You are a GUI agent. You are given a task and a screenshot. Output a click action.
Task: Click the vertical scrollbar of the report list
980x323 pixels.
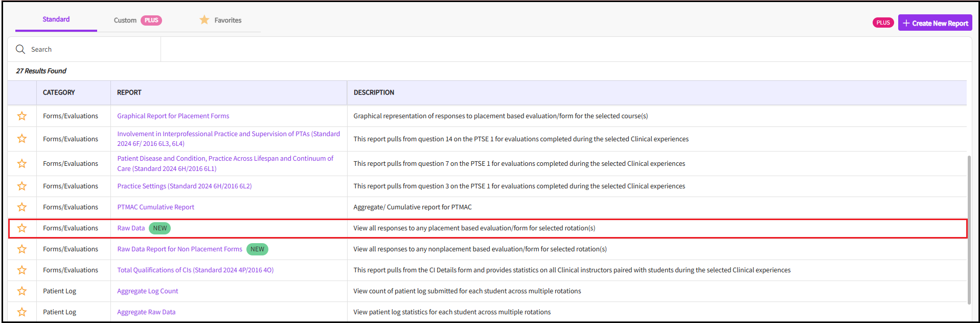coord(969,229)
